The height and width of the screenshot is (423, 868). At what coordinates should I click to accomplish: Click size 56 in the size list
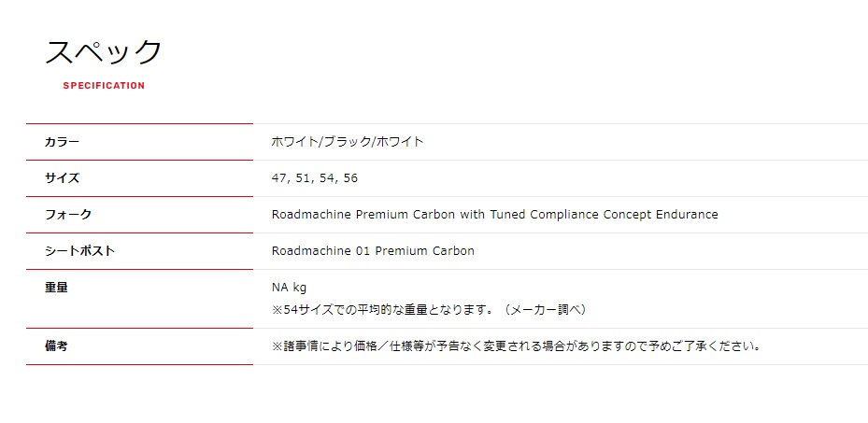[x=350, y=178]
